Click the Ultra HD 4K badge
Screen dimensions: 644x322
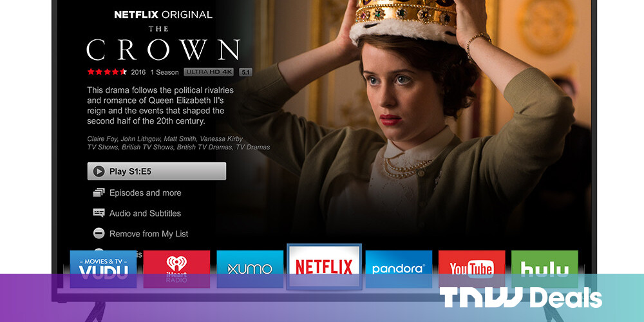[209, 72]
